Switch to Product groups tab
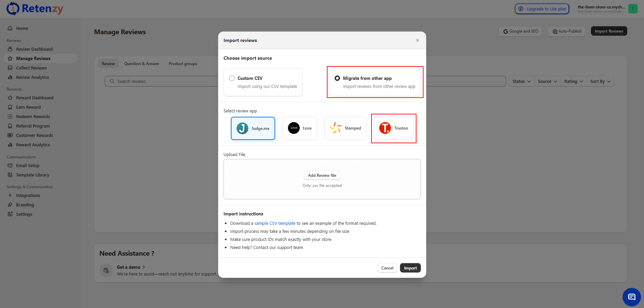Screen dimensions: 644x308 pyautogui.click(x=183, y=64)
